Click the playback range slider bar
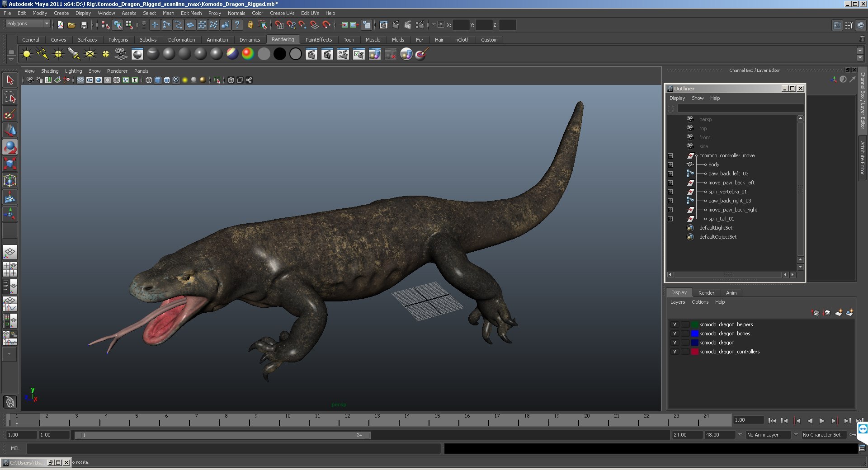This screenshot has width=868, height=470. 222,435
